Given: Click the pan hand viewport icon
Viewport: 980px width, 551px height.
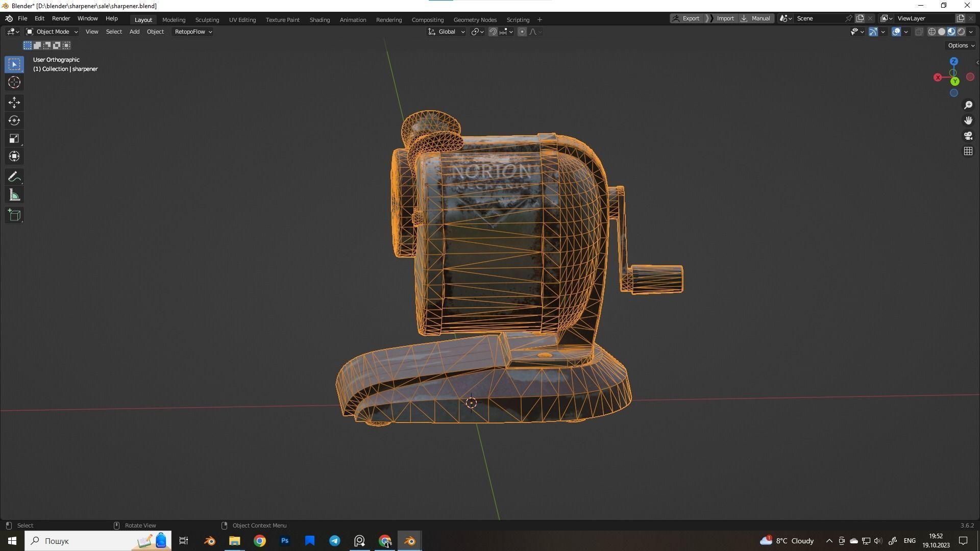Looking at the screenshot, I should (x=968, y=120).
